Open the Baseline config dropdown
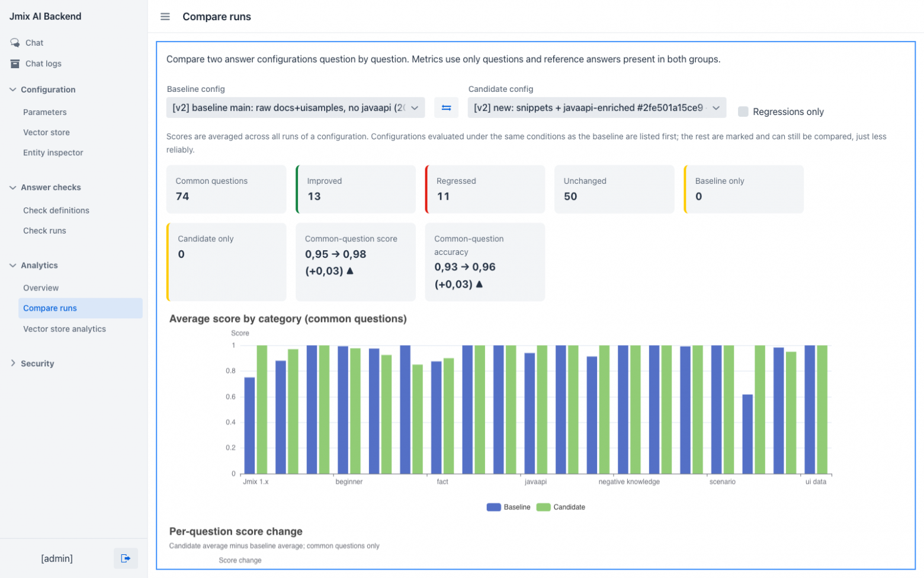Image resolution: width=924 pixels, height=578 pixels. pos(296,108)
